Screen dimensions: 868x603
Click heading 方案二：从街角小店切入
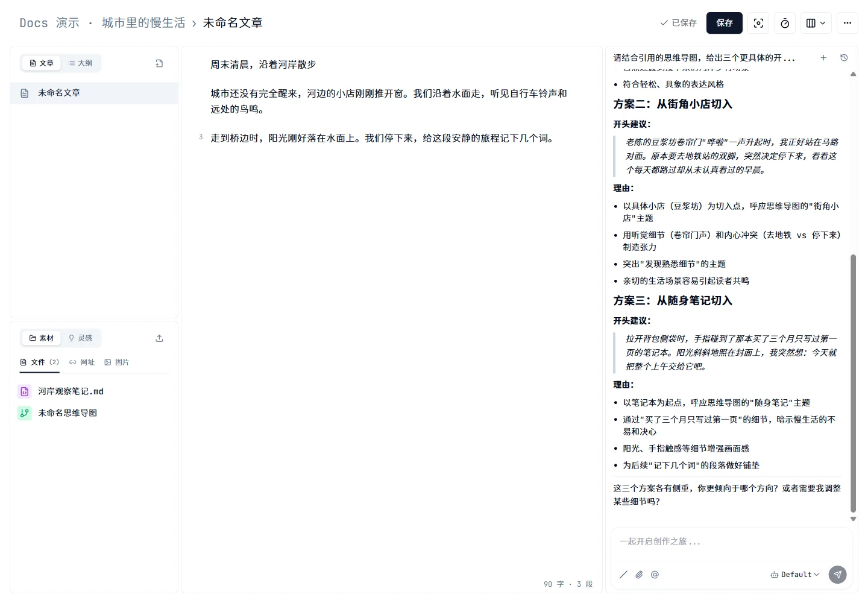click(673, 104)
